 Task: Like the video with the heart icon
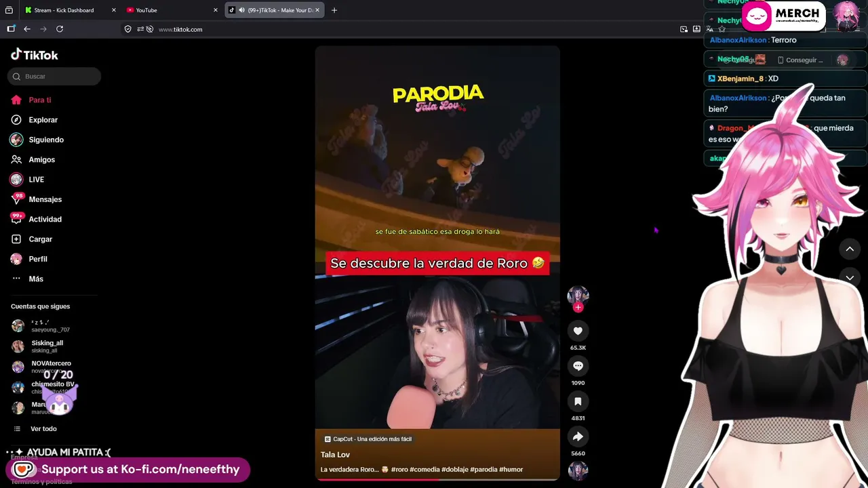(578, 331)
